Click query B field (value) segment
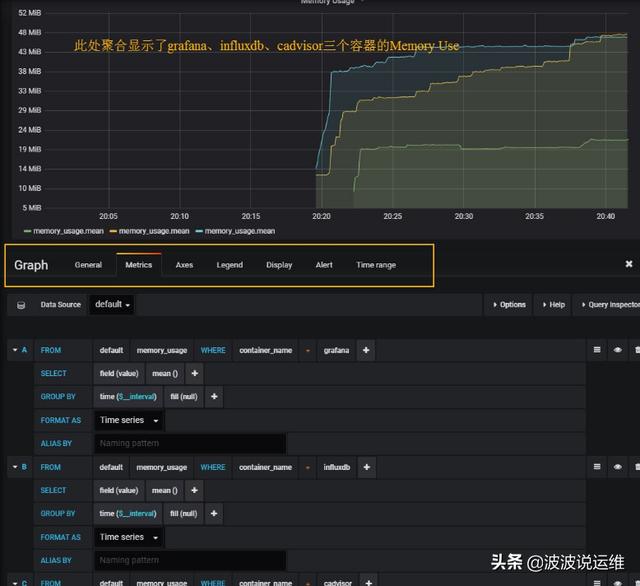 119,490
